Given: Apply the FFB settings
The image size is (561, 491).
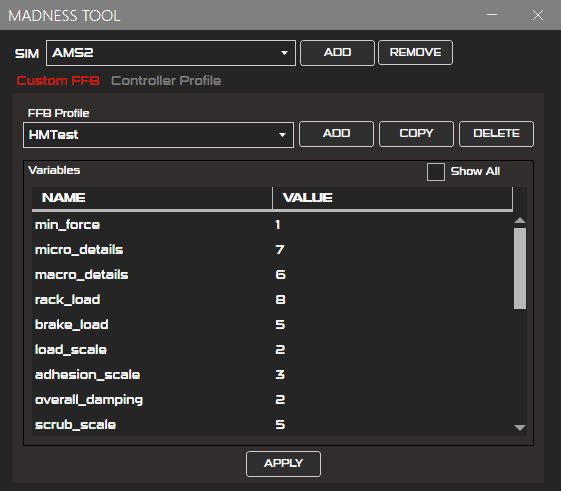Looking at the screenshot, I should point(283,463).
